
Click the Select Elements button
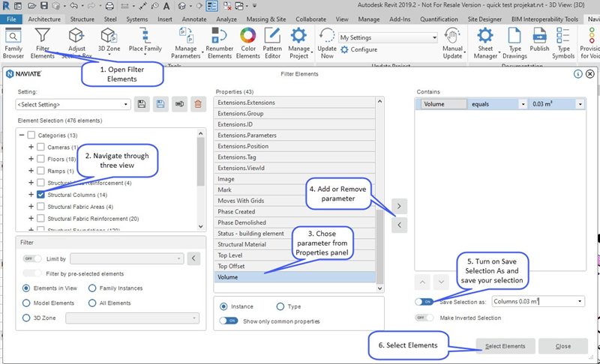[x=505, y=346]
